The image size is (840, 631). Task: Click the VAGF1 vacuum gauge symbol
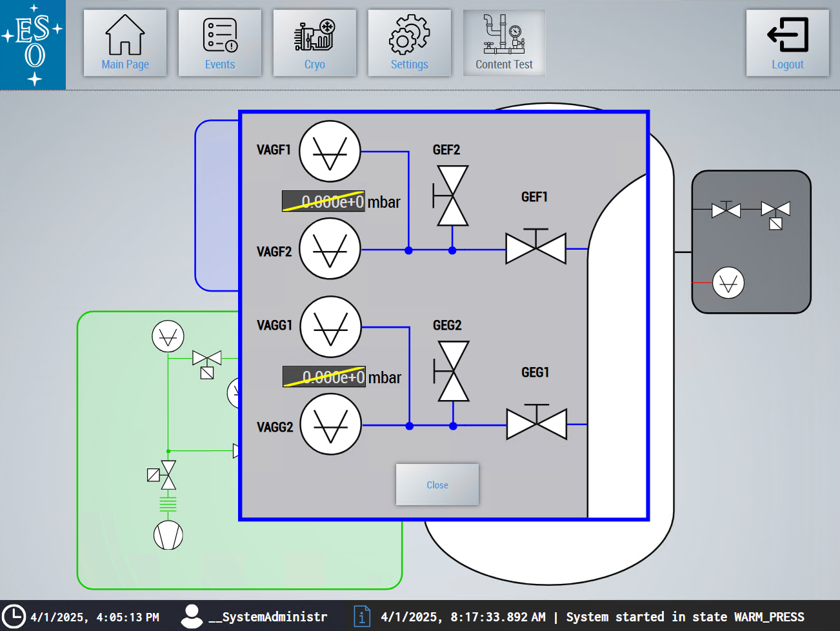coord(330,152)
